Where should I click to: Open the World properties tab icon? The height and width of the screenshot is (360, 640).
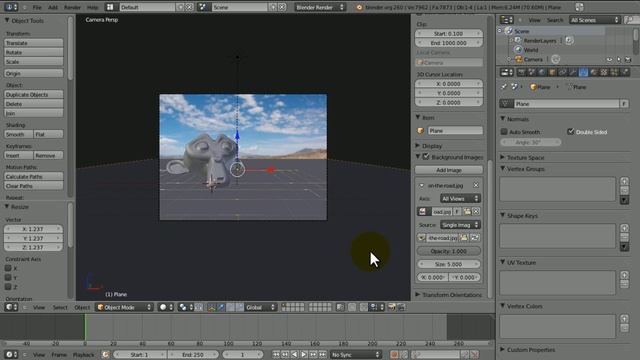pos(542,72)
